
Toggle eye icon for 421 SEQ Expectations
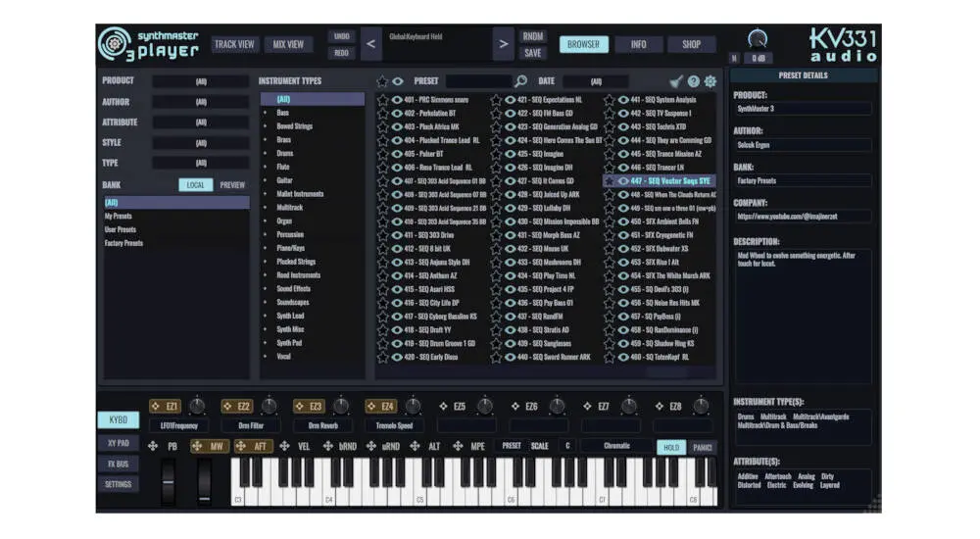[510, 99]
